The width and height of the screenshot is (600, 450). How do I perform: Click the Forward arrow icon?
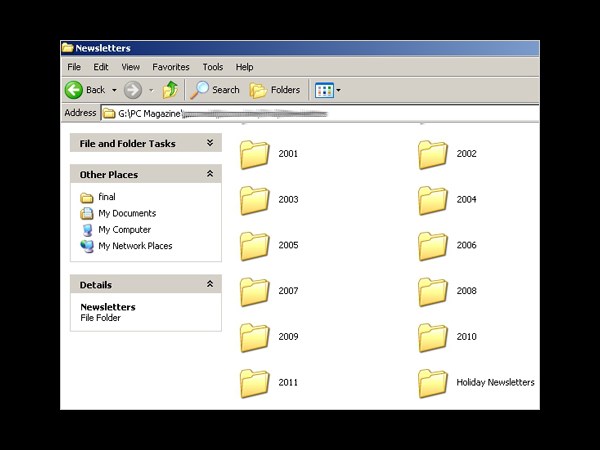(133, 90)
